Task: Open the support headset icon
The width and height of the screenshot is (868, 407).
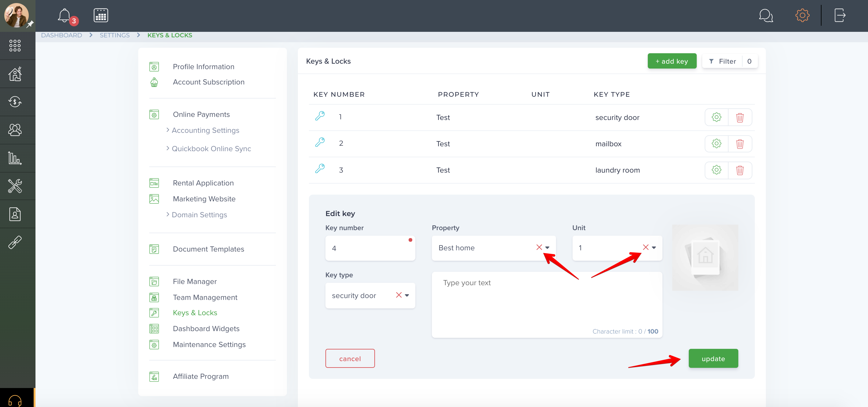Action: tap(15, 401)
